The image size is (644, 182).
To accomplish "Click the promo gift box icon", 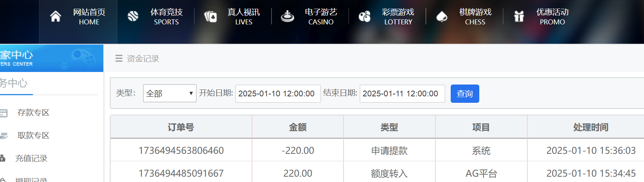I will pyautogui.click(x=519, y=16).
